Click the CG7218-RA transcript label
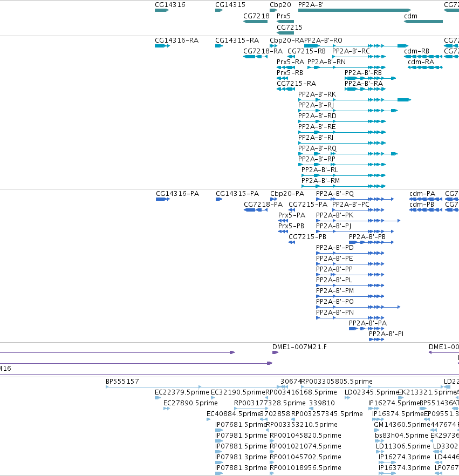The height and width of the screenshot is (476, 459). click(263, 51)
